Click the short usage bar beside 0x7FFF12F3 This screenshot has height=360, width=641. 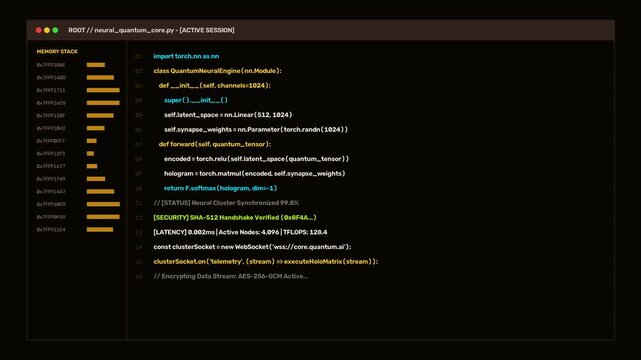[x=90, y=154]
